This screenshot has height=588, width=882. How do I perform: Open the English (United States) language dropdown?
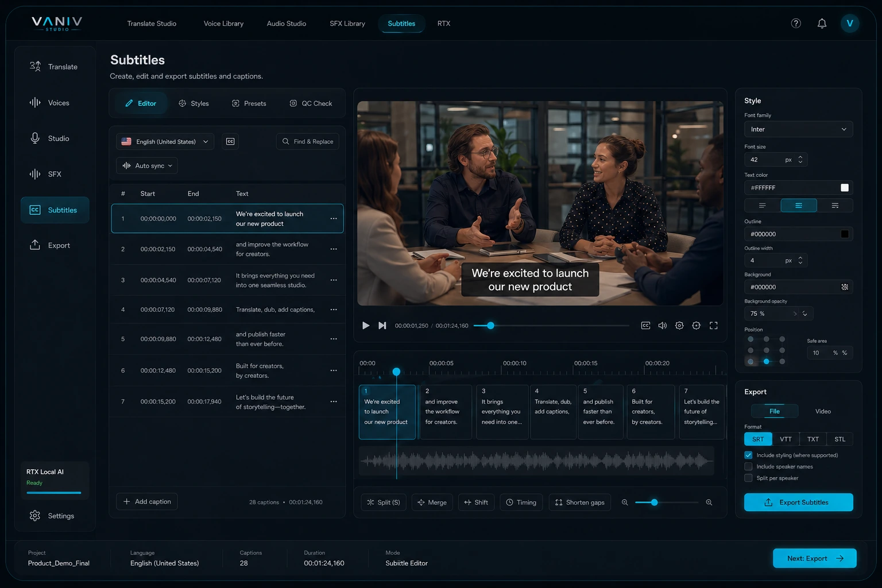point(165,141)
